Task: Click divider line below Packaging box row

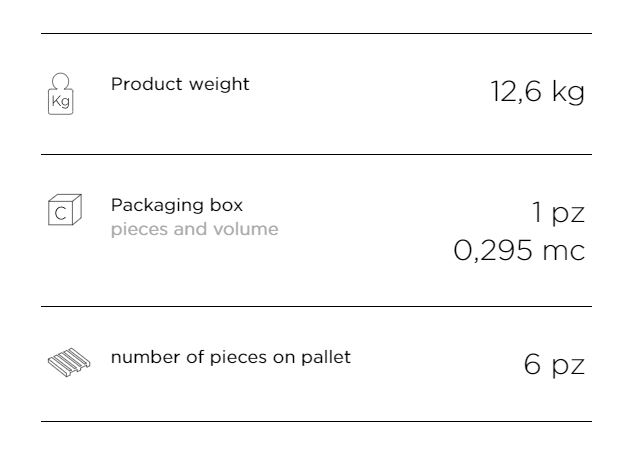Action: pos(316,306)
